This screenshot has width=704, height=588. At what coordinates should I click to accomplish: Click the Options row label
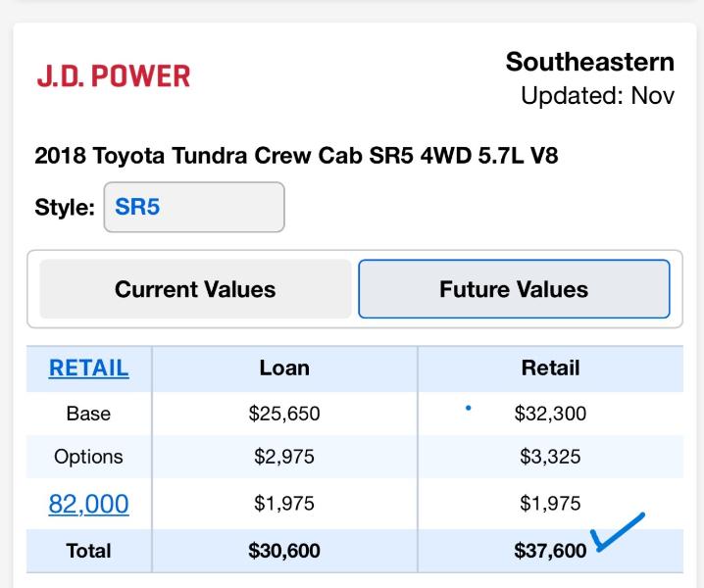88,457
